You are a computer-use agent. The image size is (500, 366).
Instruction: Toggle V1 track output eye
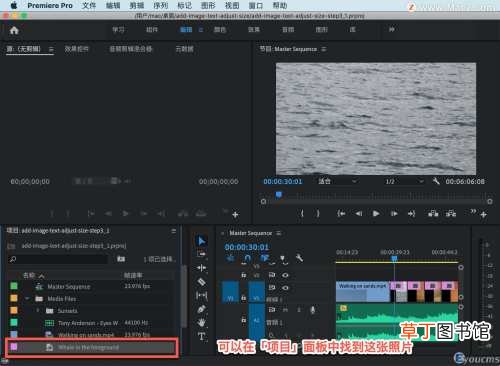click(285, 288)
